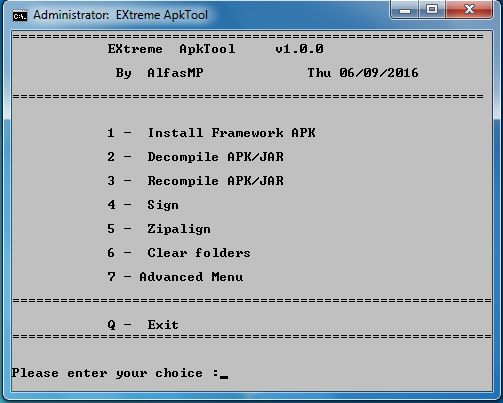The image size is (503, 403).
Task: Click the 'By AlfasMP' author text
Action: pos(159,73)
